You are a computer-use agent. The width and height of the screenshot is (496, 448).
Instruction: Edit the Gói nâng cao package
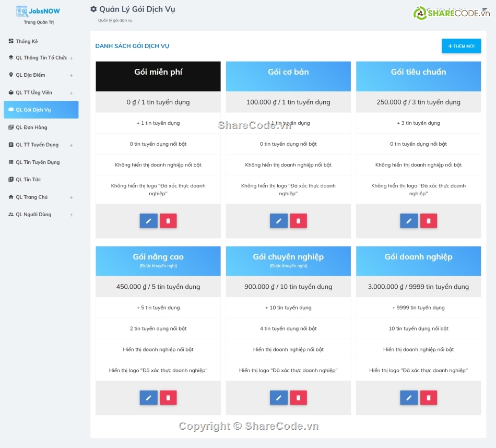(148, 398)
